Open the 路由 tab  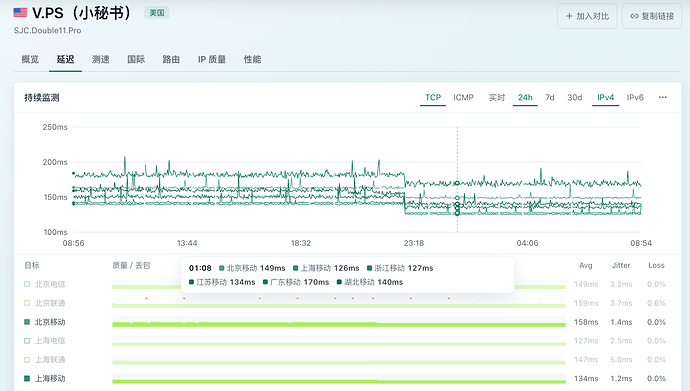point(171,59)
